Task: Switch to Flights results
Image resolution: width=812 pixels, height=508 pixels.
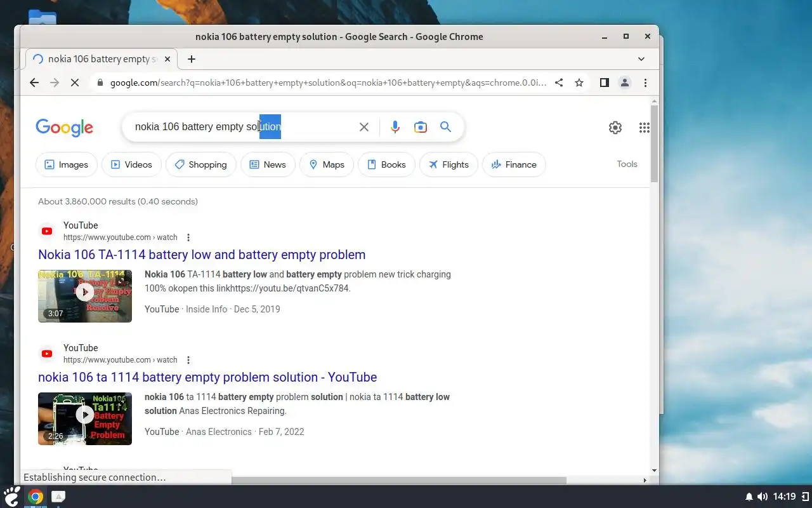Action: (x=449, y=164)
